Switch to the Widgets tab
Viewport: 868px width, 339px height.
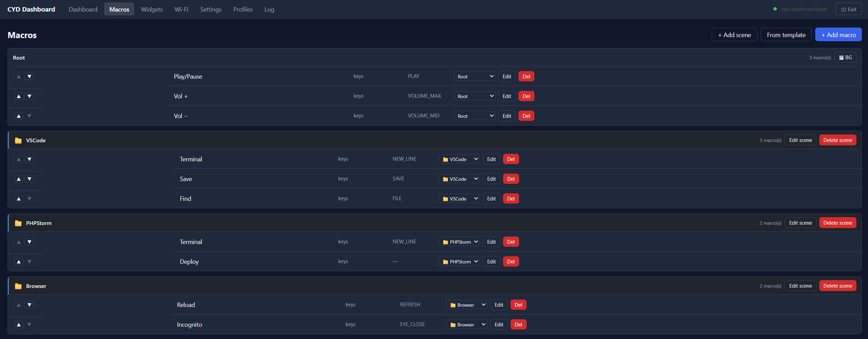(x=152, y=10)
